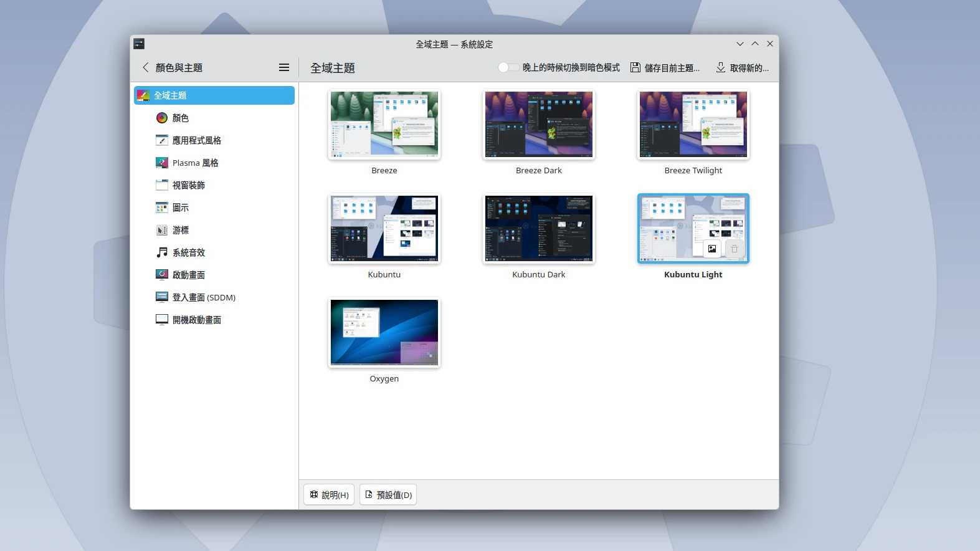Select the Breeze Dark theme thumbnail
The width and height of the screenshot is (980, 551).
(x=539, y=125)
